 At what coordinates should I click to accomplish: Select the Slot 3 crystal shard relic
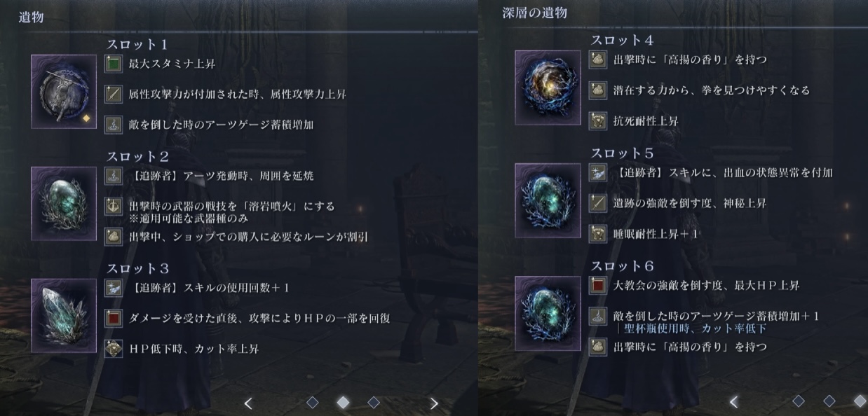(64, 315)
